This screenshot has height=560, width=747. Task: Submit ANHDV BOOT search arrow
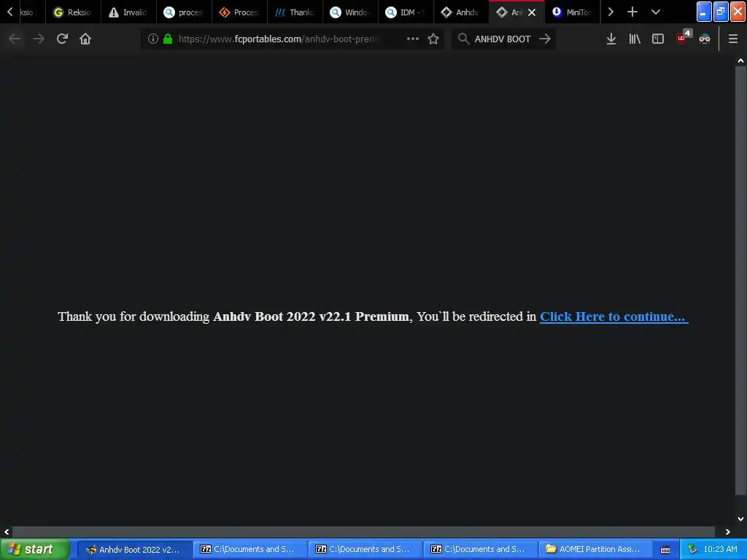click(544, 39)
